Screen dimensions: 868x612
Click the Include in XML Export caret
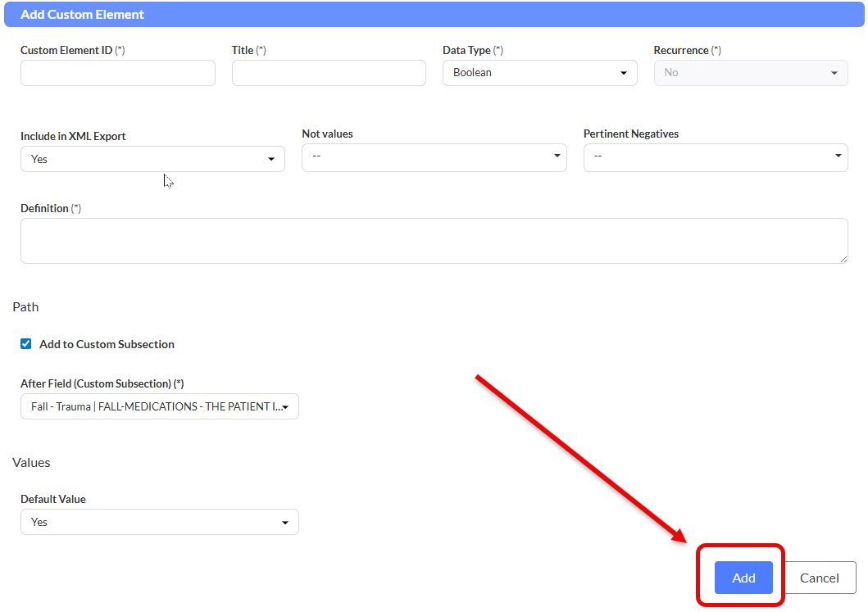click(271, 159)
